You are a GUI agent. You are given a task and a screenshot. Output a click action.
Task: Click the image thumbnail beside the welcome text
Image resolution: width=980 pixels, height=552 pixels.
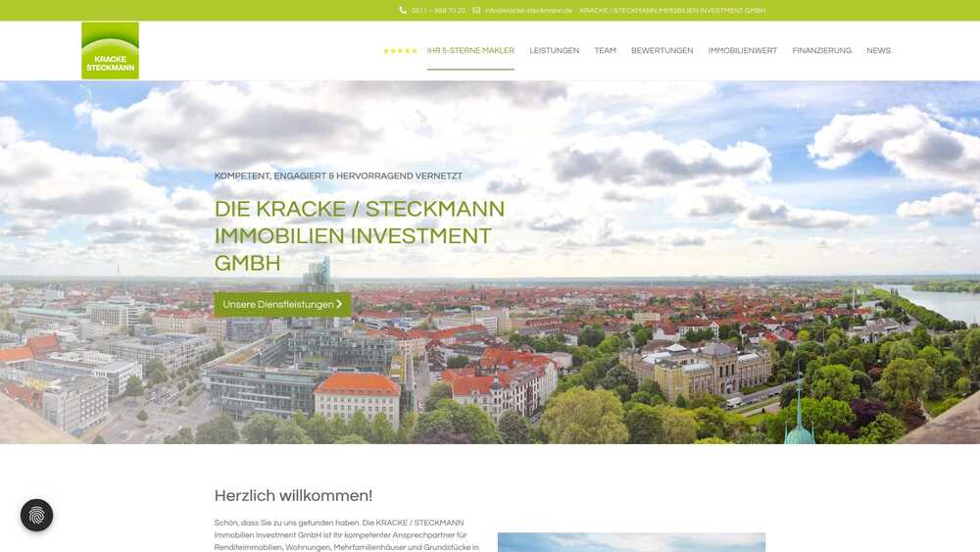pos(631,542)
